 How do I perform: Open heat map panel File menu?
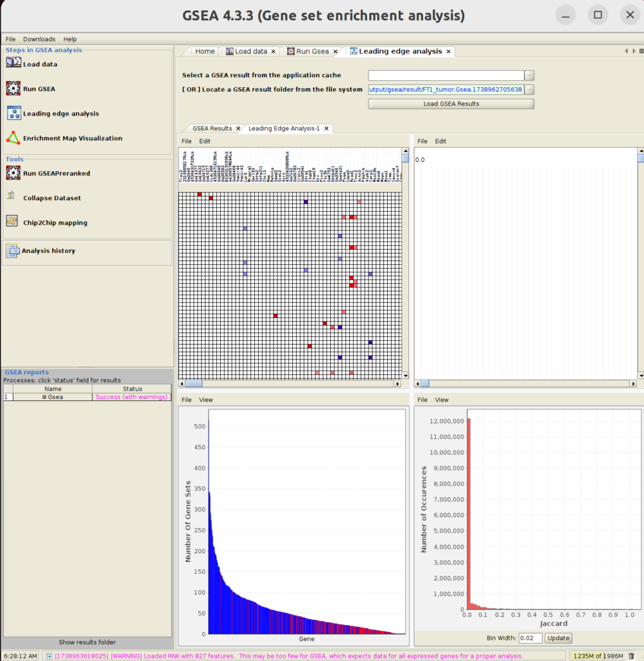[x=186, y=141]
